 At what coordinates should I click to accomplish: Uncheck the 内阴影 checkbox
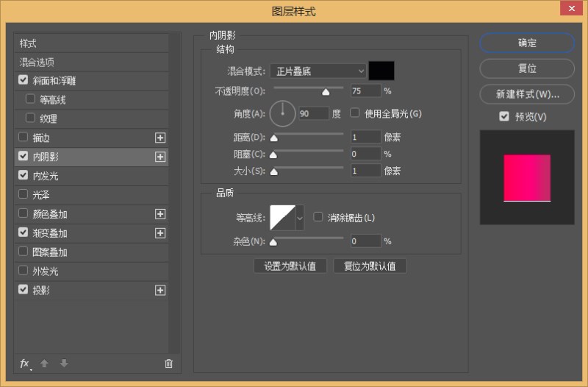point(24,156)
